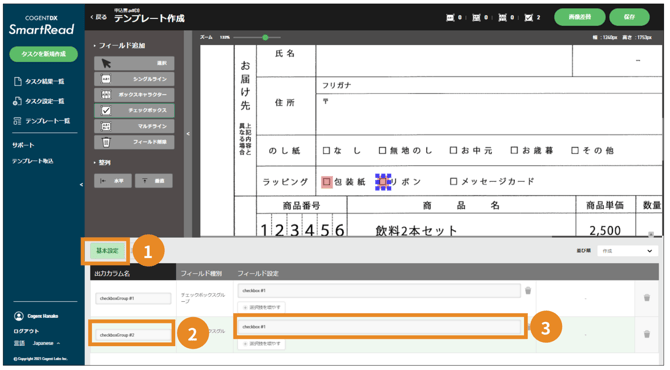Viewport: 670px width, 370px height.
Task: Add option under checkboxGroup #2
Action: (x=262, y=344)
